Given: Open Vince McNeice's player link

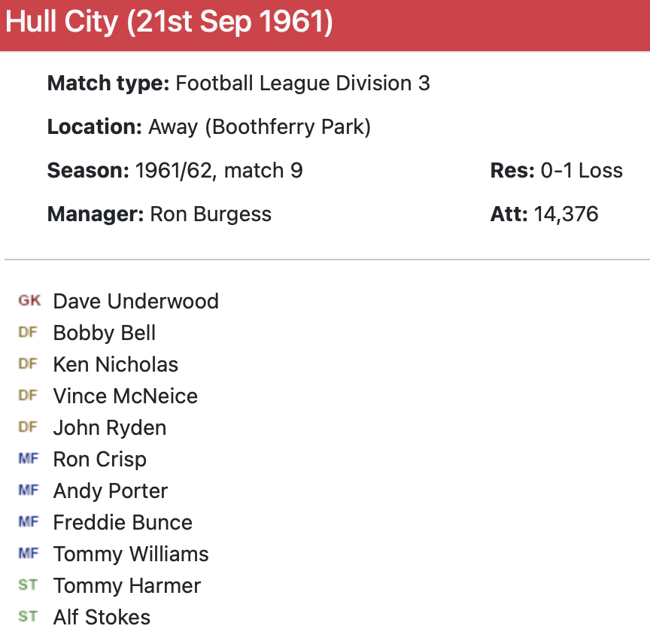Looking at the screenshot, I should (x=125, y=396).
